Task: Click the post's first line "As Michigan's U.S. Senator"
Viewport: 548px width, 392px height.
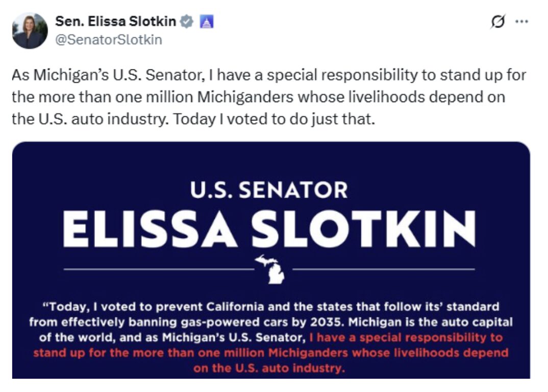Action: tap(109, 76)
